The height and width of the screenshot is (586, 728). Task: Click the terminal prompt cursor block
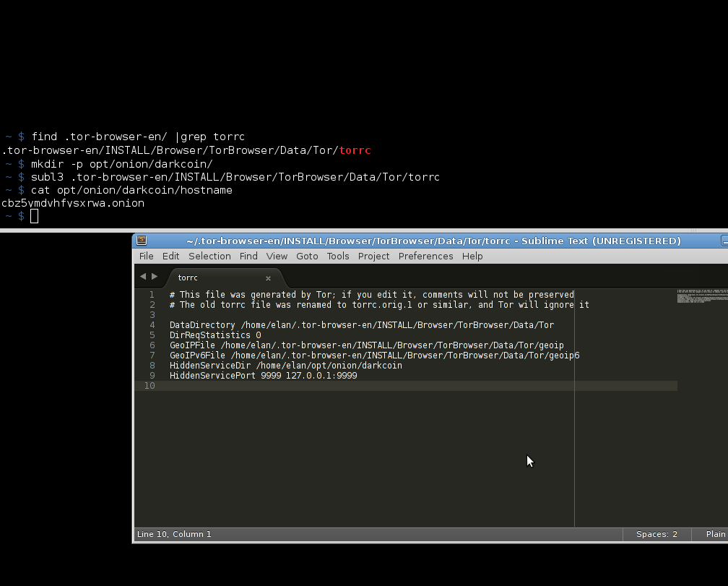[x=35, y=216]
